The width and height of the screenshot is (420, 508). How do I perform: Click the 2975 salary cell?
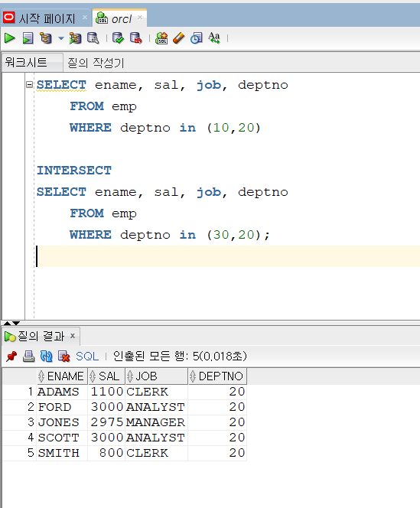pyautogui.click(x=106, y=422)
